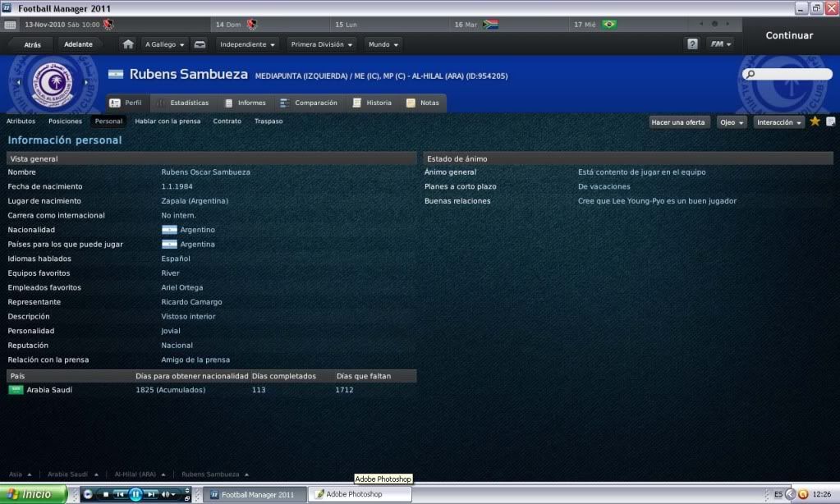Screen dimensions: 840x504
Task: Open the Ojeo scouting dropdown
Action: (732, 122)
